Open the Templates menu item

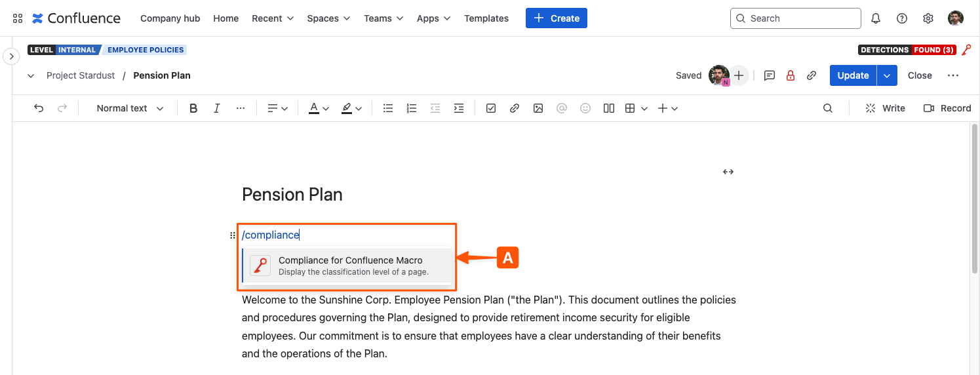[x=486, y=18]
